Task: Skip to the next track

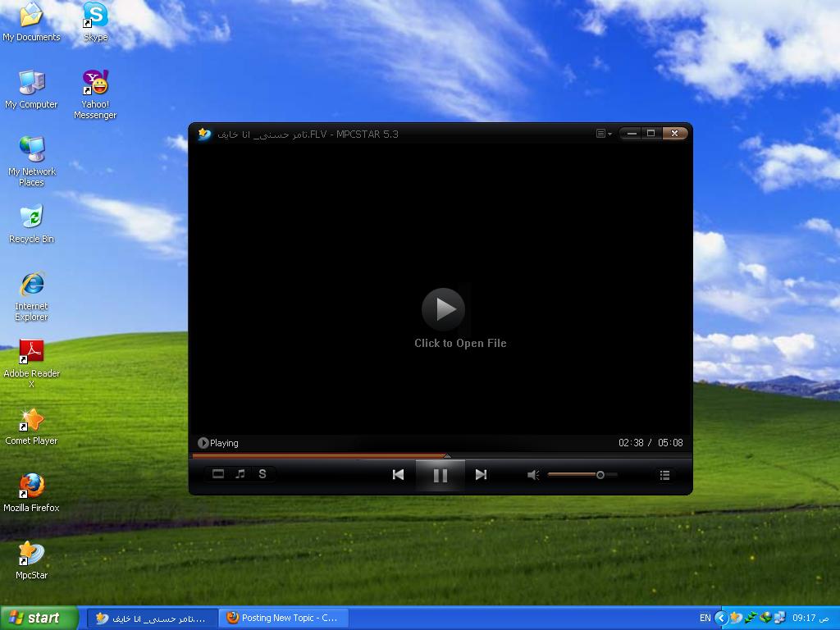Action: point(481,475)
